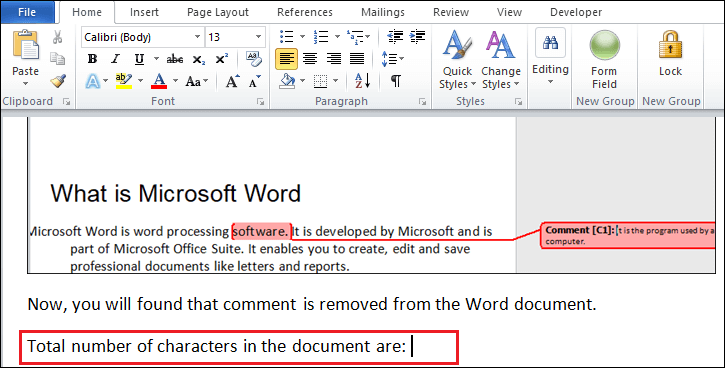Open the Editing binoculars menu

550,56
